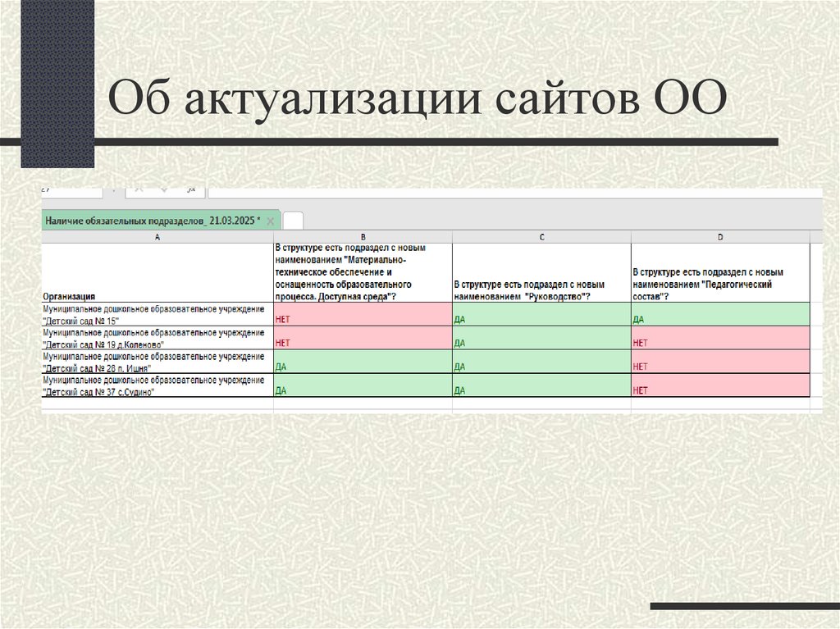Click the blank sheet tab next to the active tab
This screenshot has width=840, height=629.
click(290, 220)
